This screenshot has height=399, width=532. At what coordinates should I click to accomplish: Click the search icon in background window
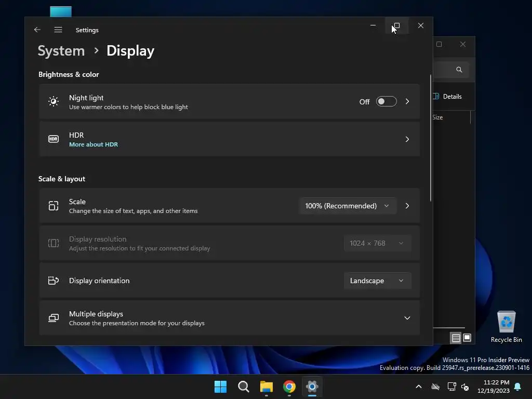pos(459,70)
